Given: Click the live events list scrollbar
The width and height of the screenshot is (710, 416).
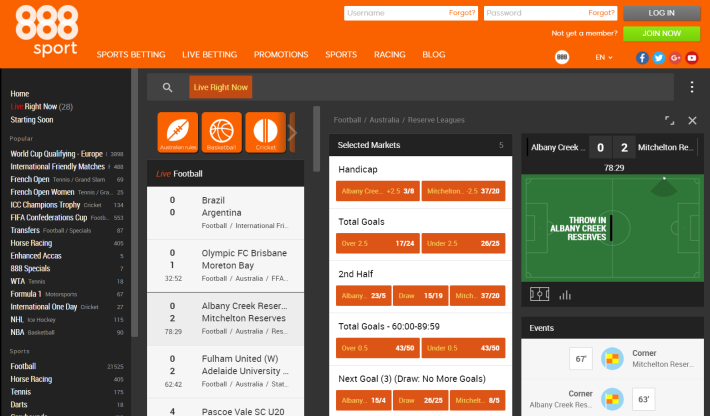Looking at the screenshot, I should tap(317, 139).
